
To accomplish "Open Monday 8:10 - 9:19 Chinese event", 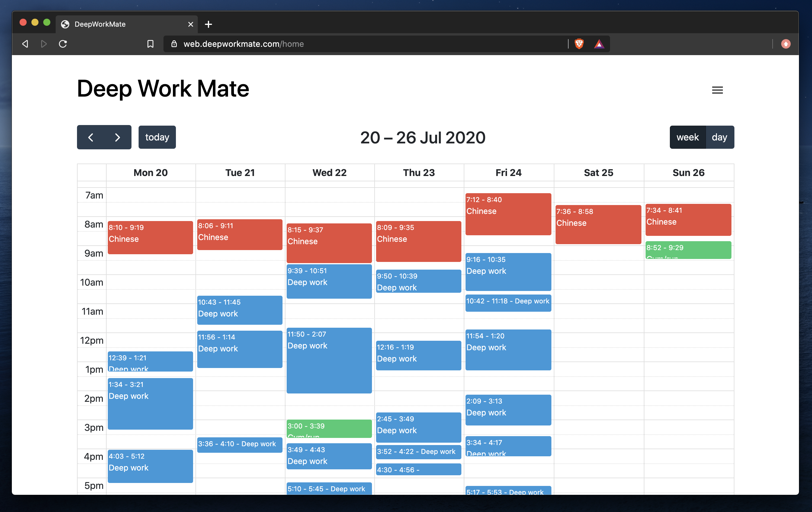I will (150, 237).
